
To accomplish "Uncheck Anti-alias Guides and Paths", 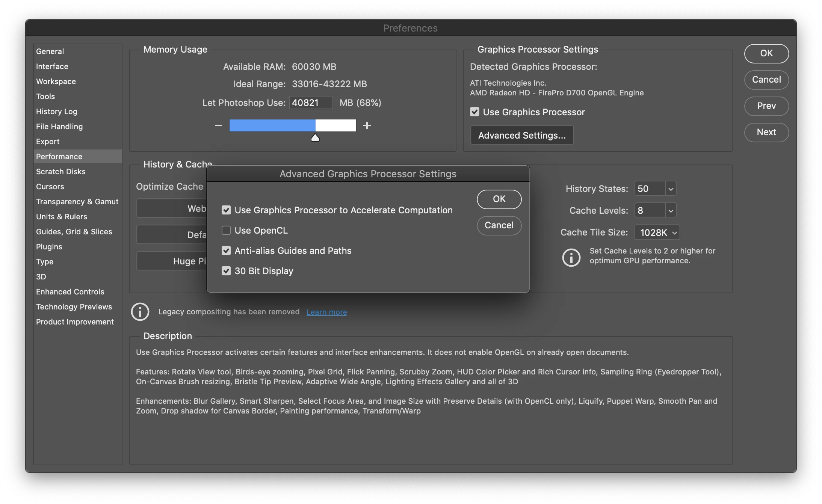I will (226, 251).
